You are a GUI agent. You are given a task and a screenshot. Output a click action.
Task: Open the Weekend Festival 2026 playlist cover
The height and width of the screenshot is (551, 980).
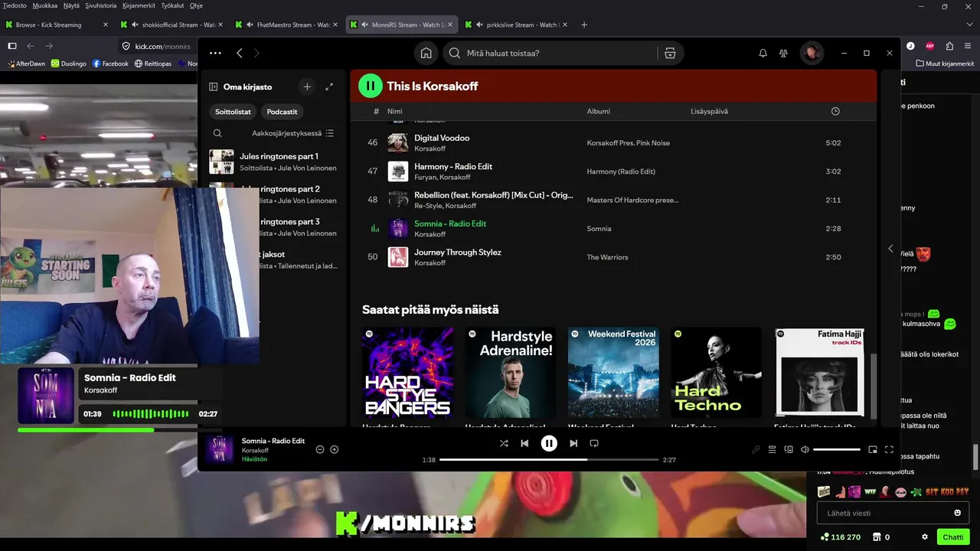[613, 373]
